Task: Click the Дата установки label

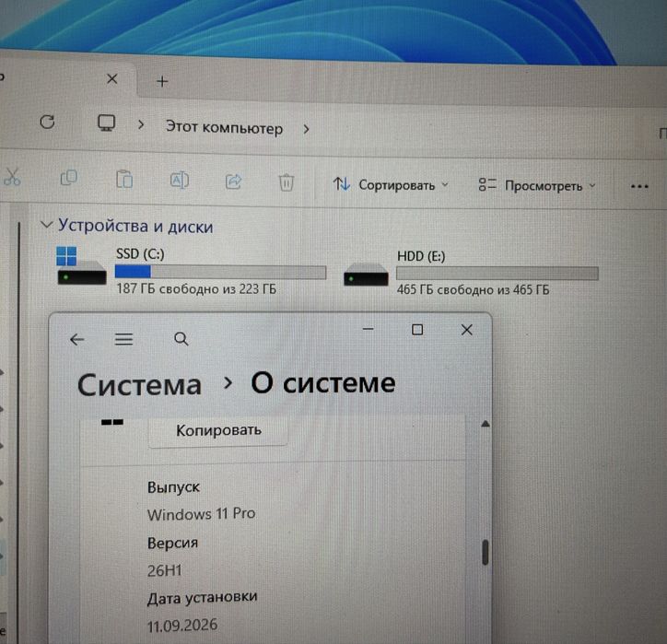Action: (202, 598)
